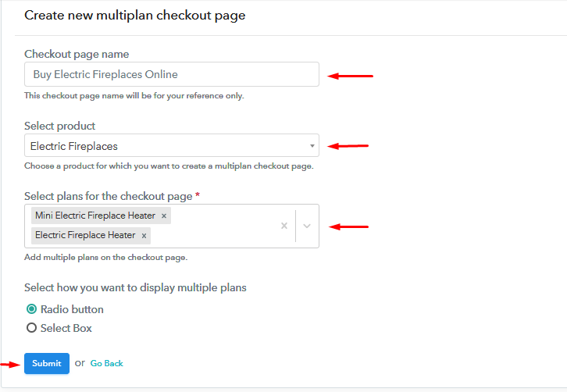The image size is (567, 392).
Task: Remove the Mini Electric Fireplace Heater plan tag
Action: [164, 216]
